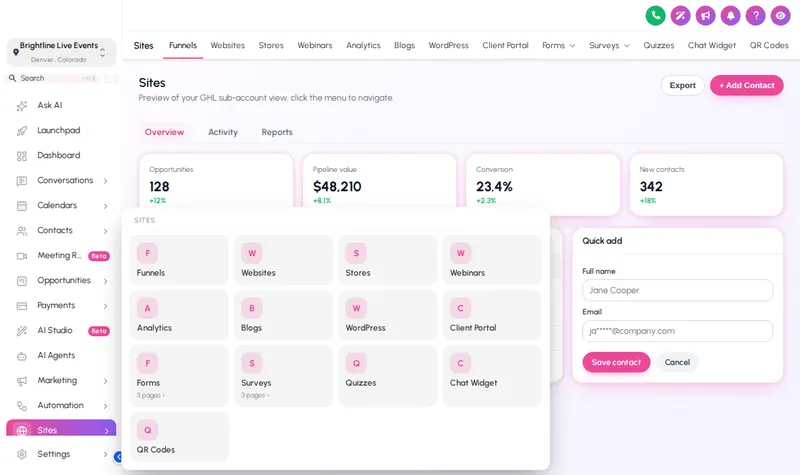
Task: Click the Automation sidebar icon
Action: 22,406
